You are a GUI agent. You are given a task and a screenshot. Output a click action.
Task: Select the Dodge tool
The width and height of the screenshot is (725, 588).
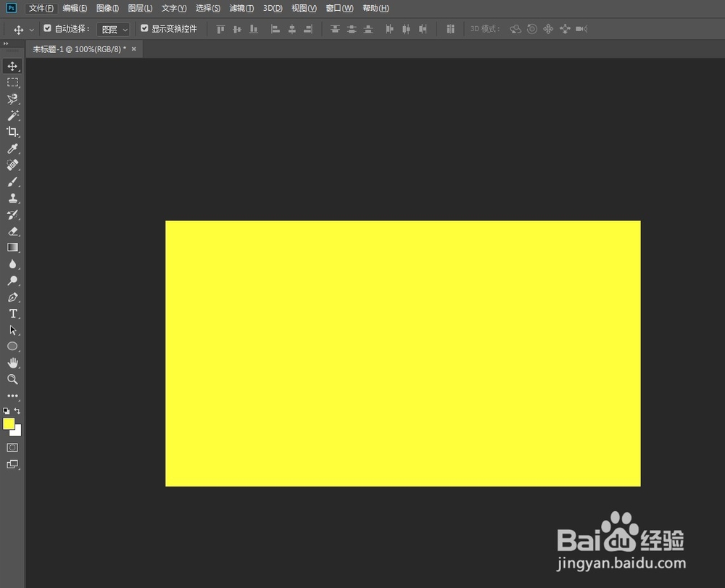[12, 281]
